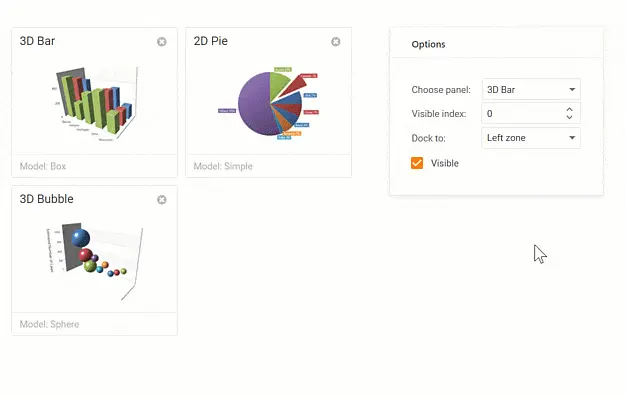
Task: Click the 3D Bubble panel title
Action: click(x=46, y=199)
